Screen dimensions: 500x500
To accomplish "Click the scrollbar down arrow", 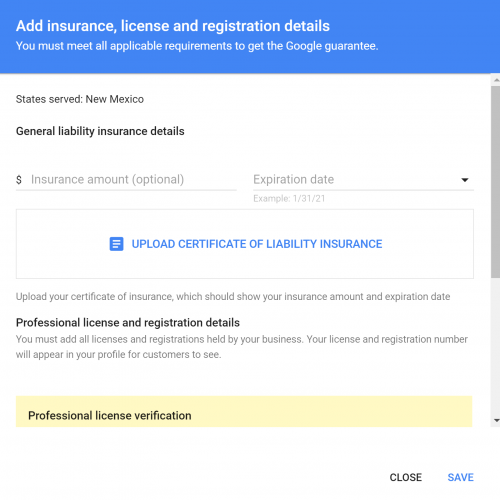I will pos(496,421).
